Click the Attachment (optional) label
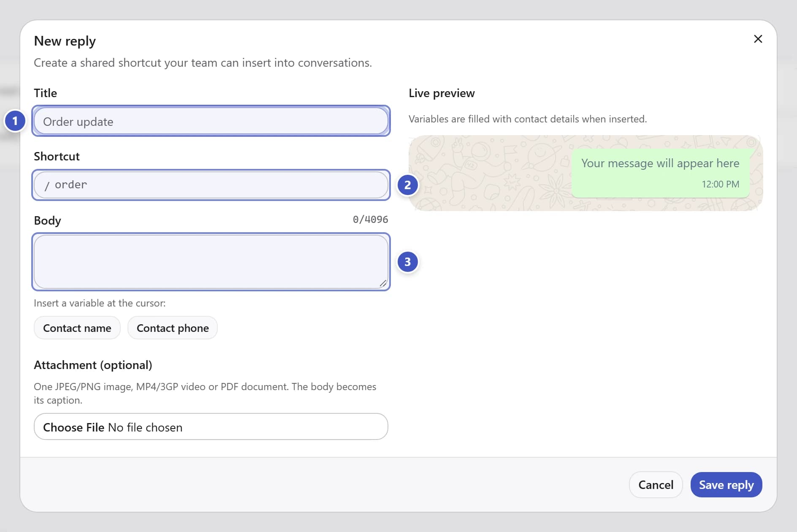797x532 pixels. coord(93,365)
